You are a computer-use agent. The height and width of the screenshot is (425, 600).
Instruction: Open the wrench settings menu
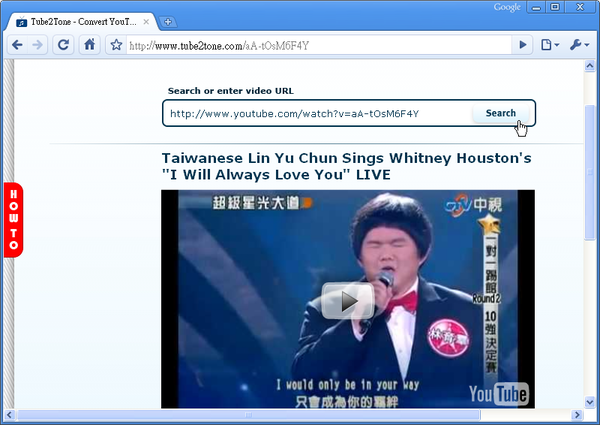[579, 45]
